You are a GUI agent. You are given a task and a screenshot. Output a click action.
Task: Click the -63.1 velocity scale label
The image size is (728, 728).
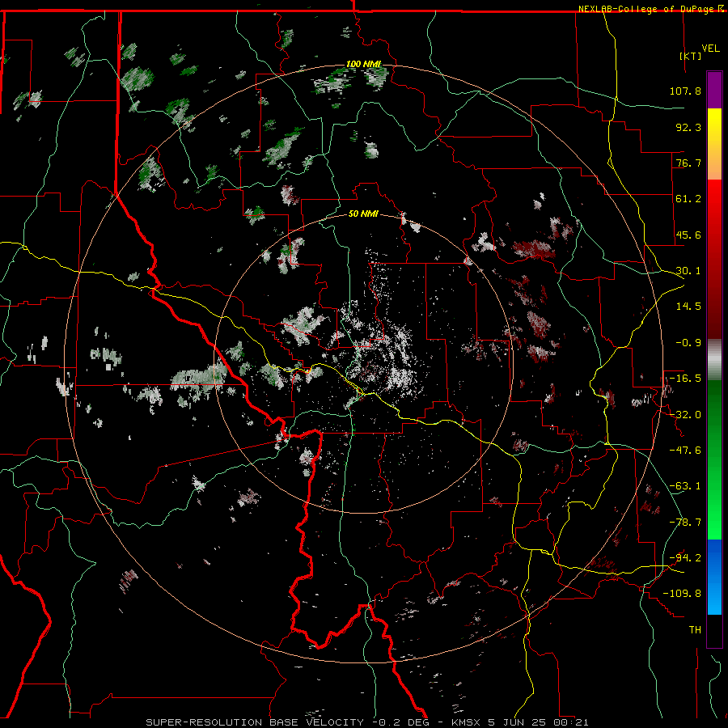click(x=685, y=486)
